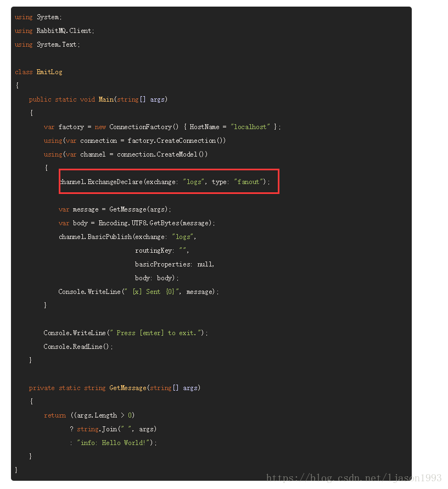Click the 'using System;' line
Viewport: 448px width, 489px height.
pyautogui.click(x=38, y=17)
